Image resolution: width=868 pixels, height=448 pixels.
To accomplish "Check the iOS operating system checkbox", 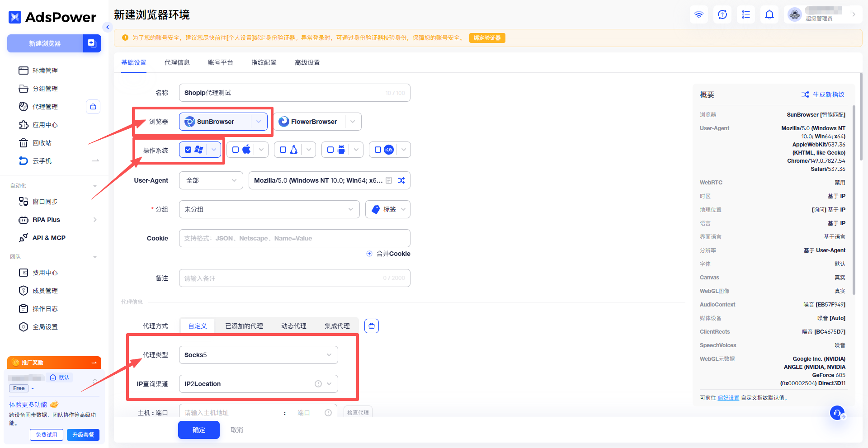I will (x=378, y=150).
